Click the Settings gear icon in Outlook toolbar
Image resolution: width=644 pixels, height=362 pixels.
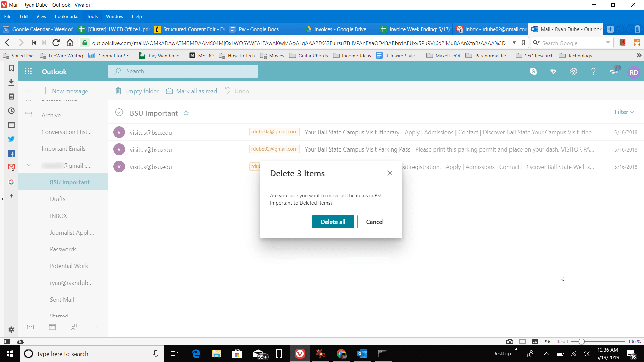(574, 72)
